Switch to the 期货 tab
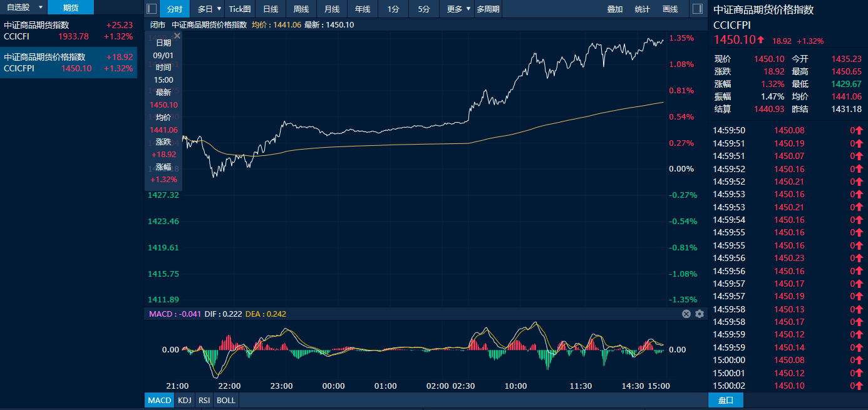Screen dimensions: 868x410 pos(70,8)
